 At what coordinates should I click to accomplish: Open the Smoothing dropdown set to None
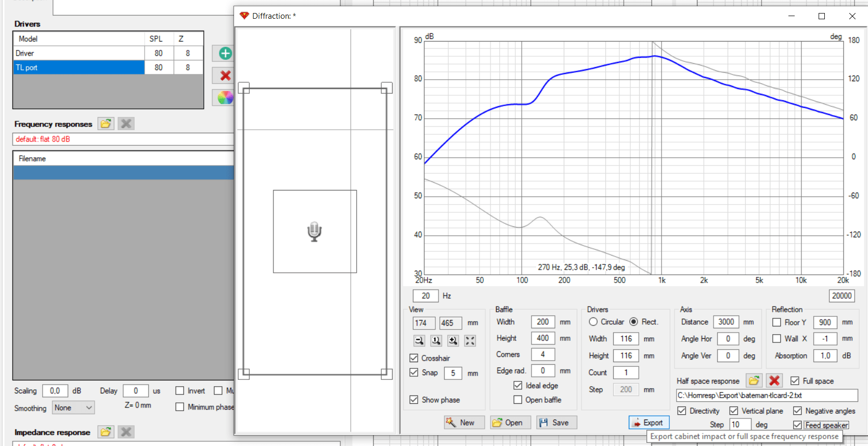tap(73, 407)
